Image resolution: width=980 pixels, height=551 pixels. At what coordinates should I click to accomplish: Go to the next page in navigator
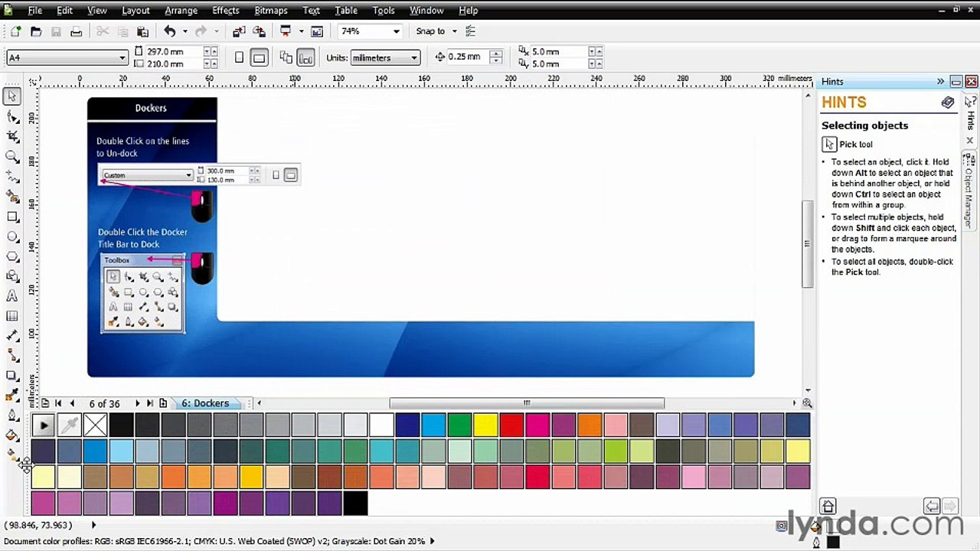coord(137,403)
